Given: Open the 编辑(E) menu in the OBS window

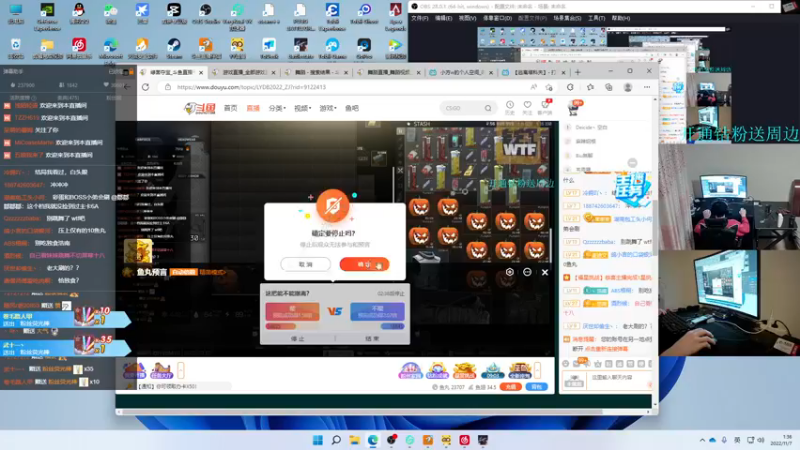Looking at the screenshot, I should coord(443,18).
